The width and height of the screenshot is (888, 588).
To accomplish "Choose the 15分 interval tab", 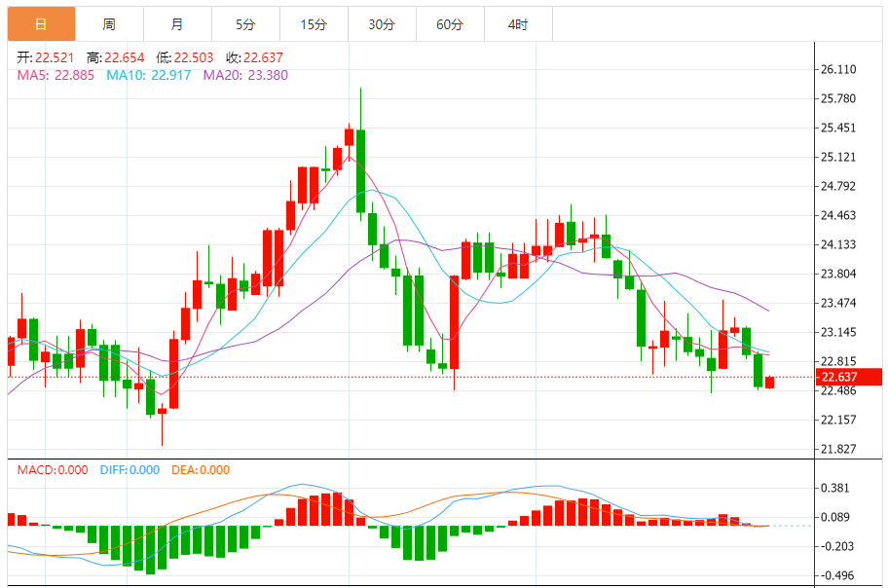I will coord(314,24).
